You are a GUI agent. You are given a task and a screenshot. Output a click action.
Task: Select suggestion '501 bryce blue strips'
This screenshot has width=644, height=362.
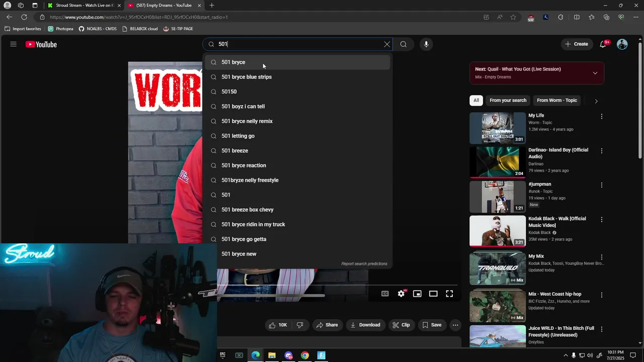[x=297, y=77]
